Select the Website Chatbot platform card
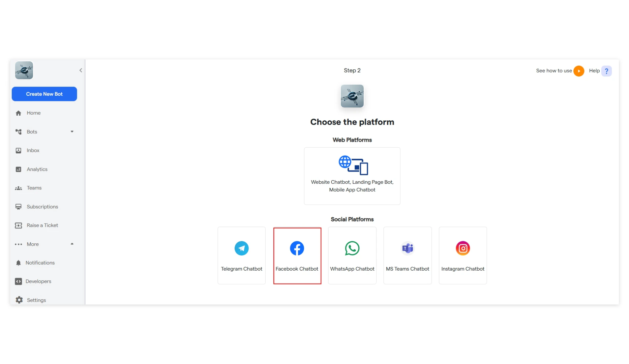 tap(352, 176)
